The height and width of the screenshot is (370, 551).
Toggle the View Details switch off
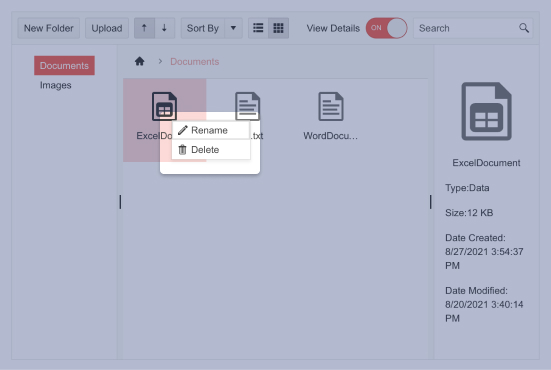(x=386, y=28)
